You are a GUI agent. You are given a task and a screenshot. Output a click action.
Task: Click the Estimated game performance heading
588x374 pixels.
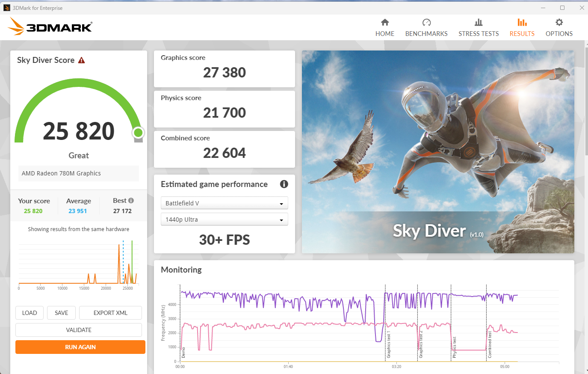click(214, 184)
